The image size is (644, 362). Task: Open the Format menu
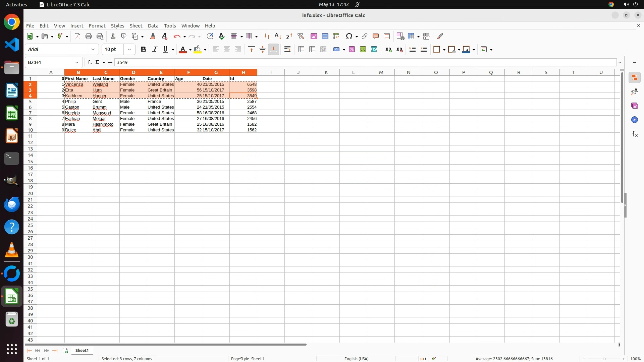pos(97,26)
